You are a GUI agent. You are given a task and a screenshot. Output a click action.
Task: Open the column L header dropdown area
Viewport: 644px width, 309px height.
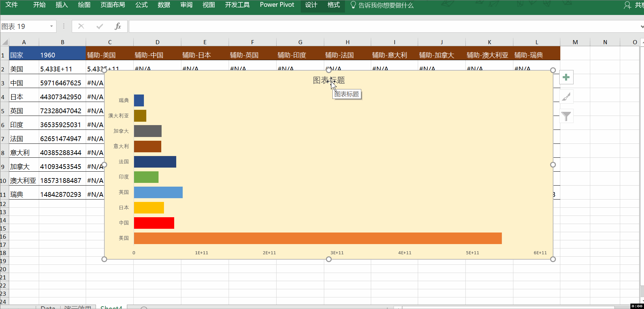tap(536, 42)
